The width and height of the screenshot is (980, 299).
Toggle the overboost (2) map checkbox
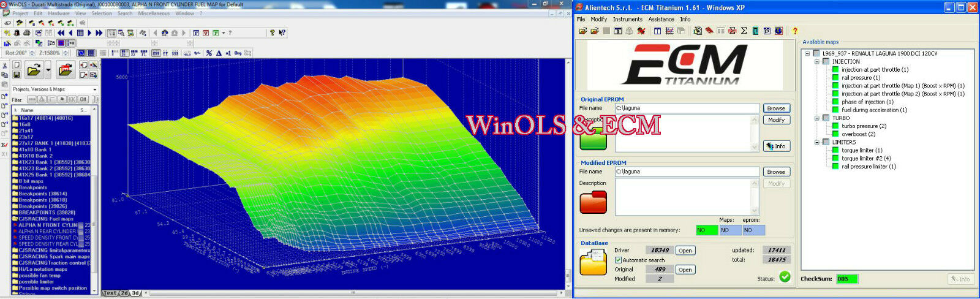(835, 134)
